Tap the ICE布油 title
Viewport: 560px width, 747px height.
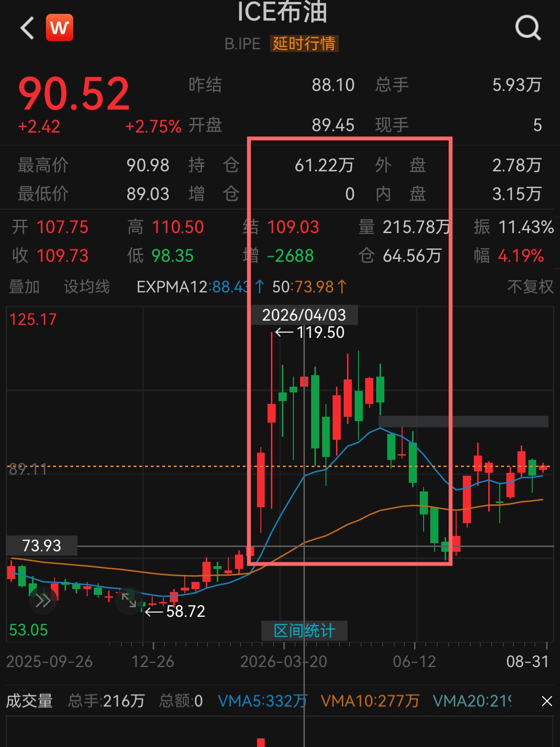point(282,12)
